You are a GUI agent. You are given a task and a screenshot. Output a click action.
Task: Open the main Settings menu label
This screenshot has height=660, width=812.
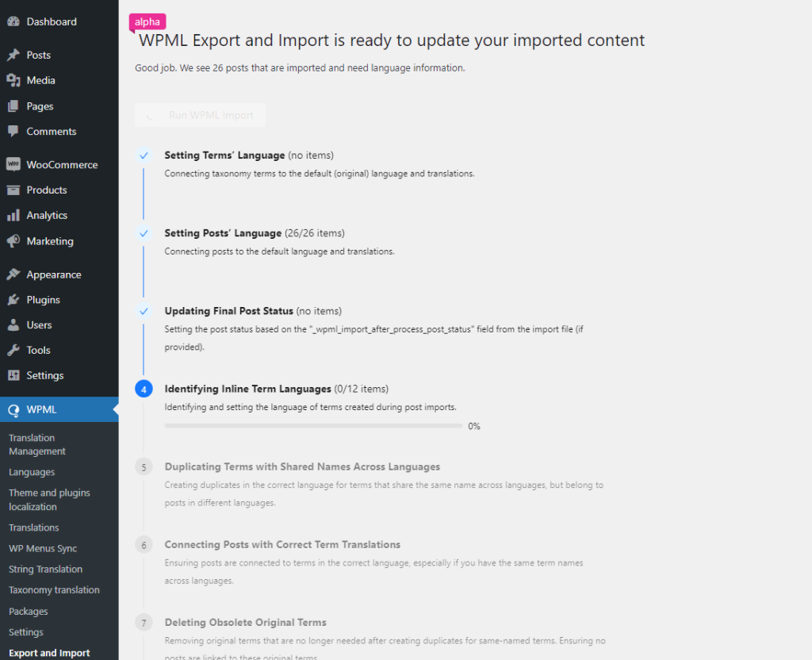(45, 375)
